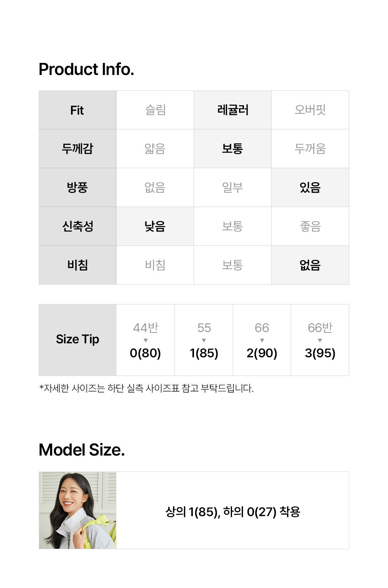The height and width of the screenshot is (588, 388).
Task: Click the 3(95) size value
Action: (x=320, y=353)
